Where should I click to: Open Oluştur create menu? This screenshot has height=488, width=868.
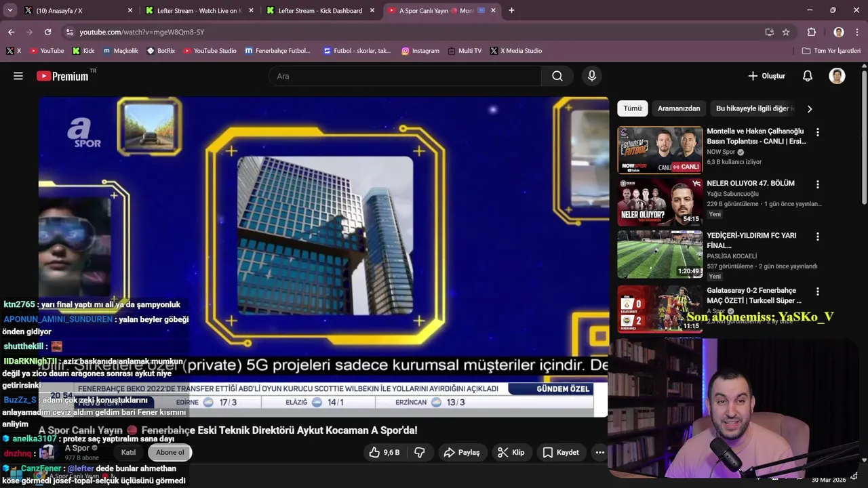tap(766, 76)
